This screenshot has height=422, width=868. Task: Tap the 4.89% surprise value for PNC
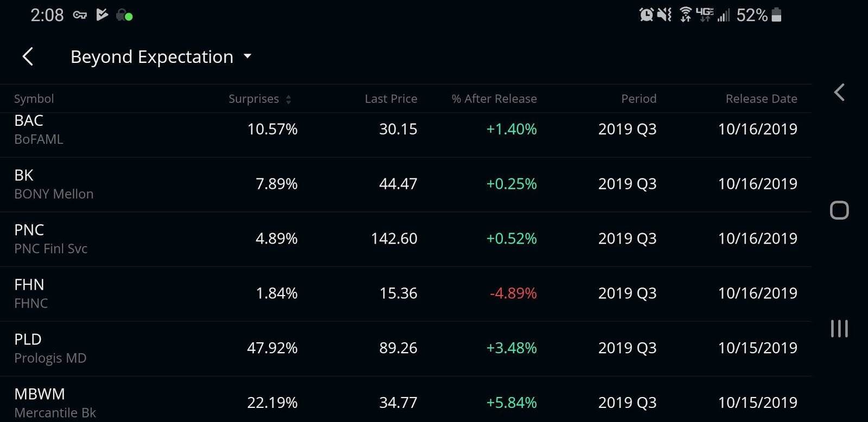tap(277, 239)
